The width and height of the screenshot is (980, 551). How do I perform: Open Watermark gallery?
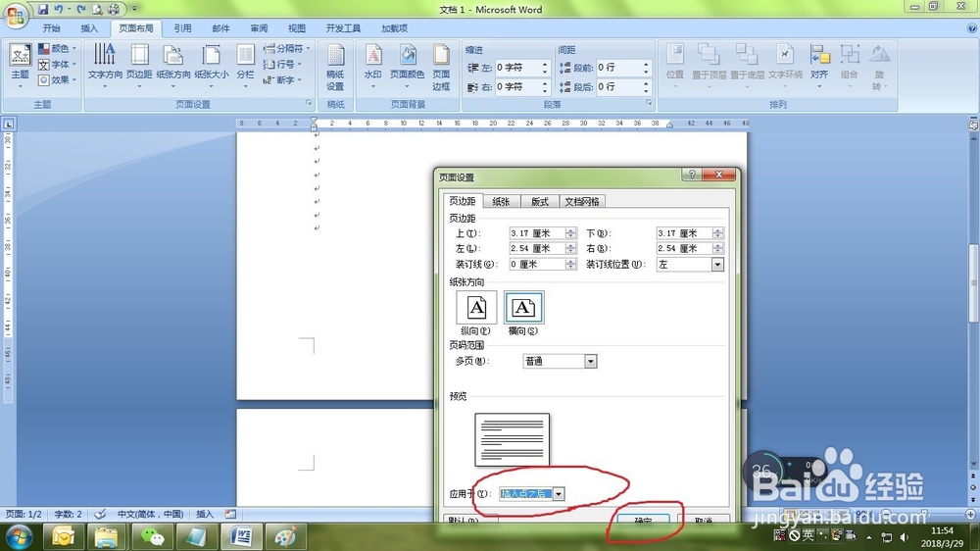point(373,67)
